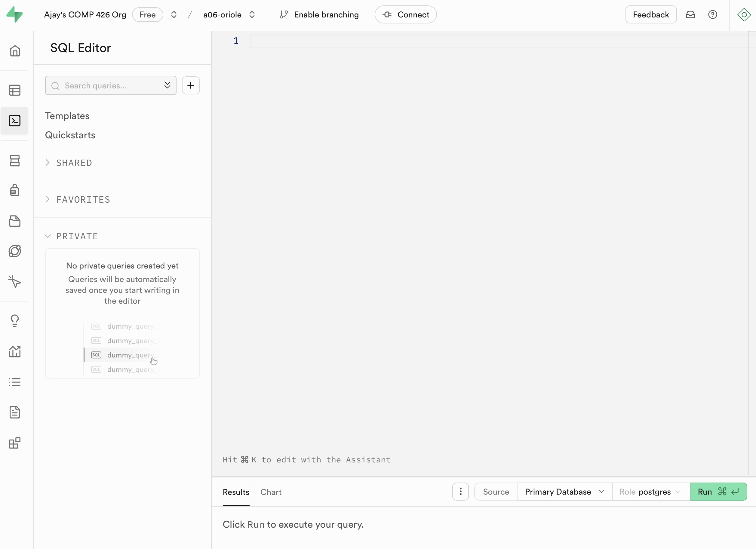This screenshot has width=756, height=549.
Task: Select the SQL Editor sidebar icon
Action: tap(15, 121)
